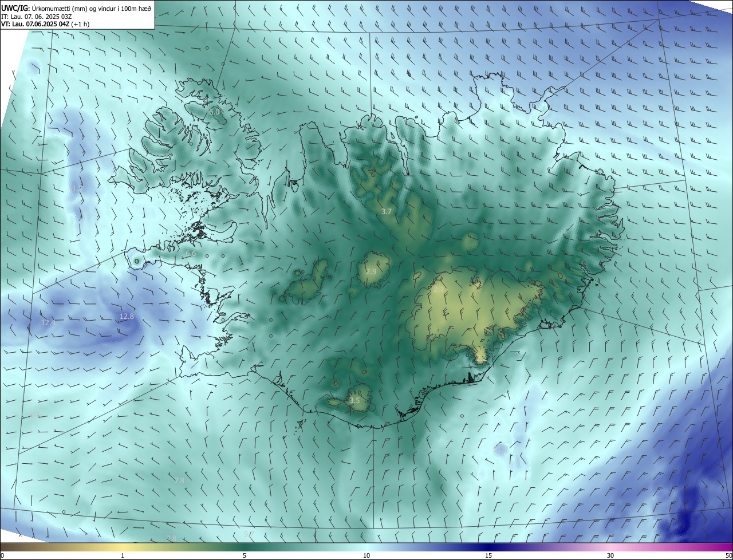The image size is (733, 560).
Task: Click the 1 tick label on the colorbar
Action: click(x=123, y=555)
